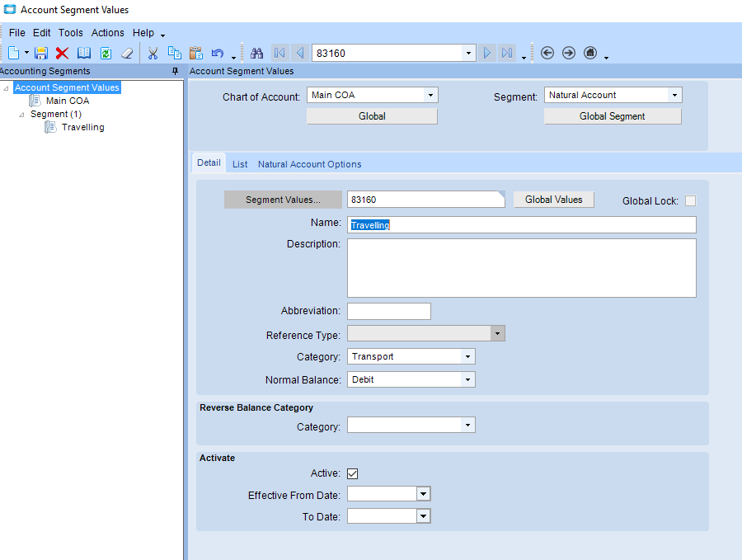This screenshot has height=560, width=742.
Task: Open the Actions menu
Action: coord(107,33)
